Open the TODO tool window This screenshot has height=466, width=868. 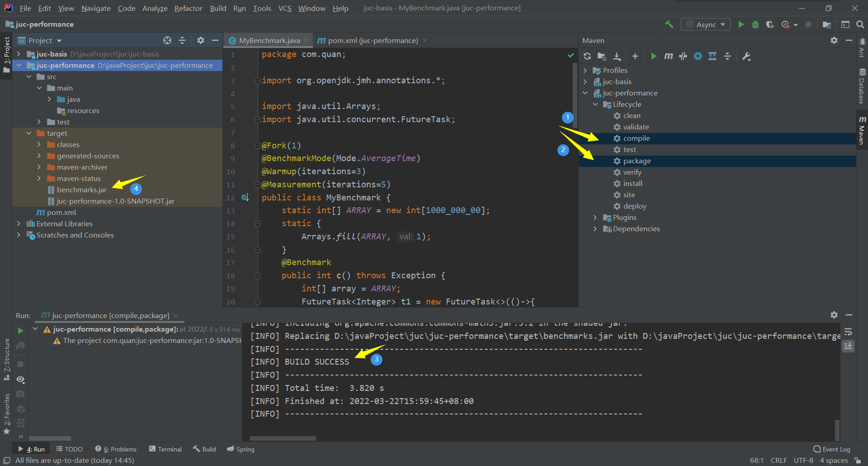pos(69,449)
